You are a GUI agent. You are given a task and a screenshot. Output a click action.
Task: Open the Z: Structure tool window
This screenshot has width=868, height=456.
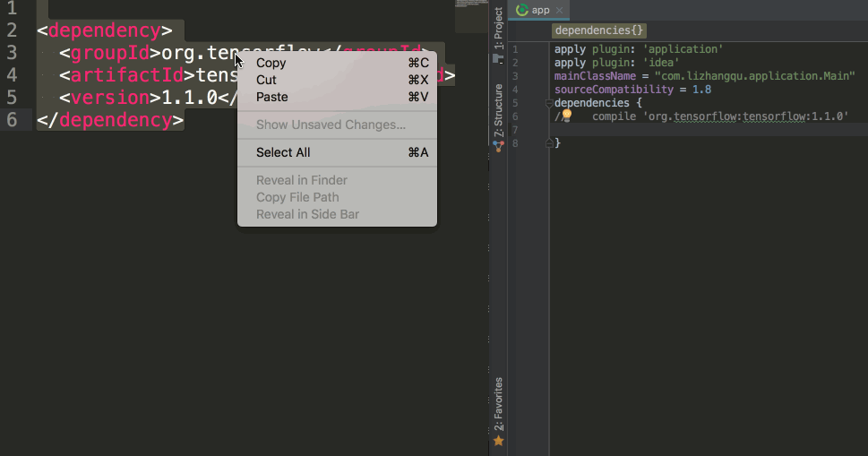click(x=499, y=109)
